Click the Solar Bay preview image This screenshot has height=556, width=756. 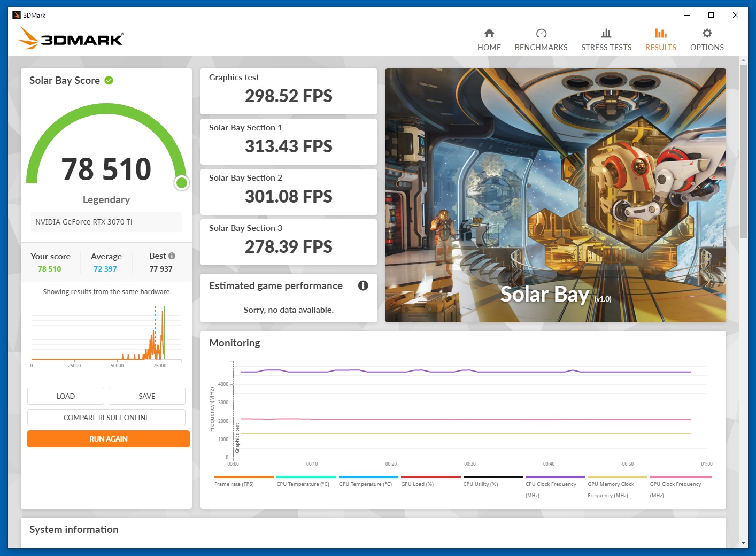[556, 195]
